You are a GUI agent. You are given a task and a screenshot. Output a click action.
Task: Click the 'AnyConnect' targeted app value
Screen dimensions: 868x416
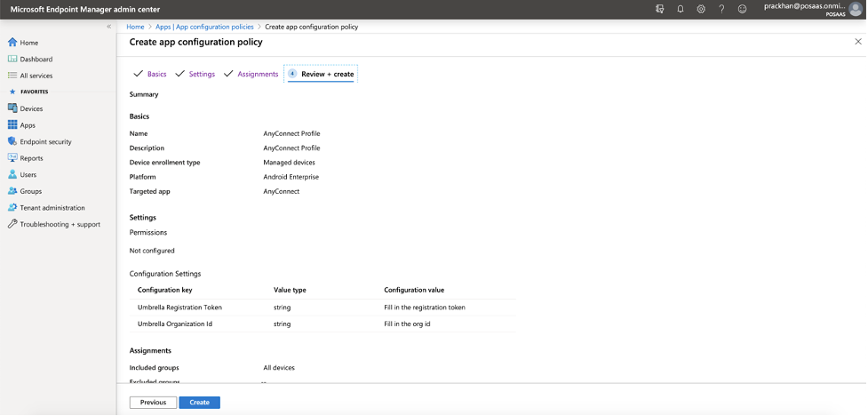click(x=282, y=192)
